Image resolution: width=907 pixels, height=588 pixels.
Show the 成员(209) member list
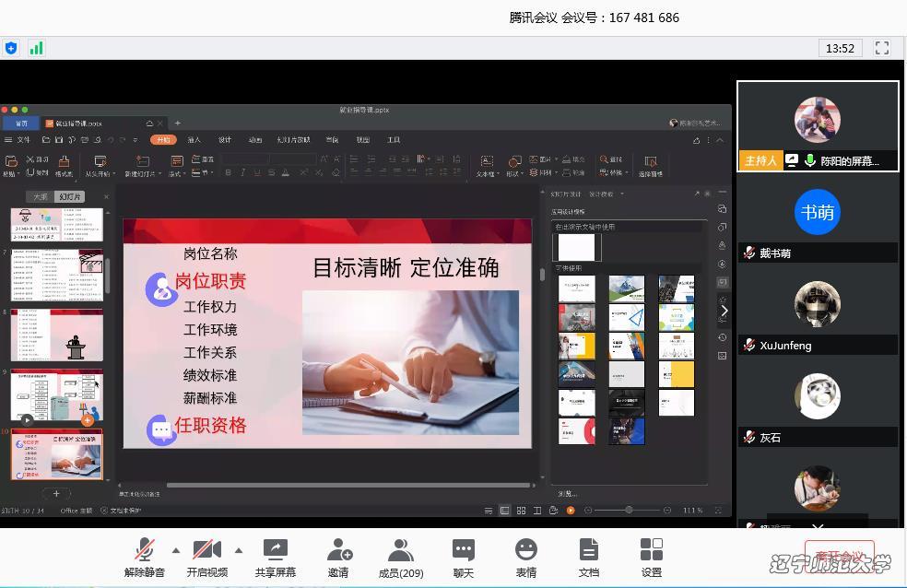click(x=401, y=558)
